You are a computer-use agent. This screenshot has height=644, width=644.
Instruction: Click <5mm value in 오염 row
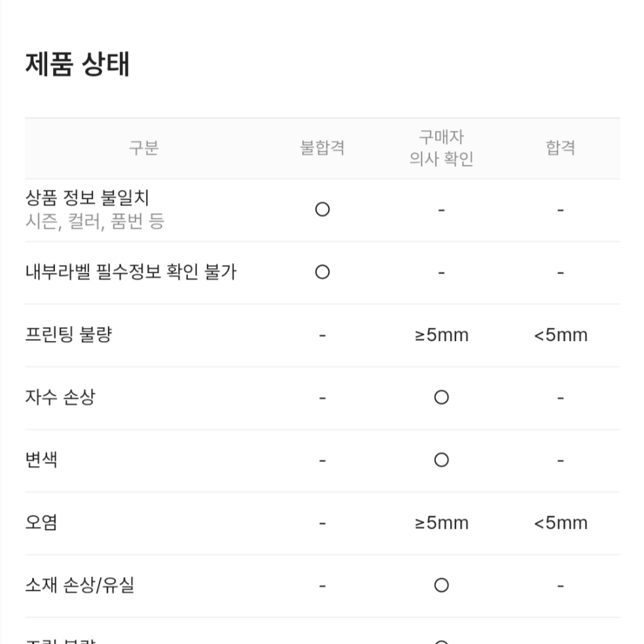(x=561, y=523)
